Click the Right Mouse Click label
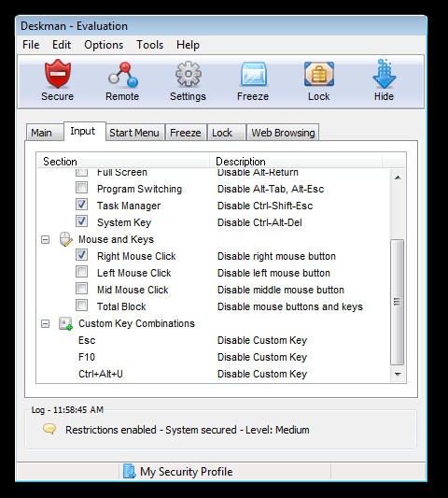This screenshot has height=498, width=448. [136, 256]
